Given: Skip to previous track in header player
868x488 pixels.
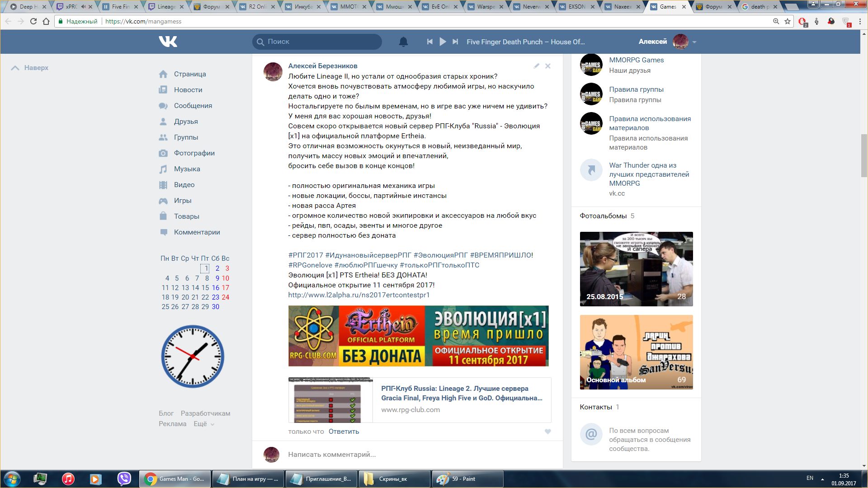Looking at the screenshot, I should [x=429, y=42].
